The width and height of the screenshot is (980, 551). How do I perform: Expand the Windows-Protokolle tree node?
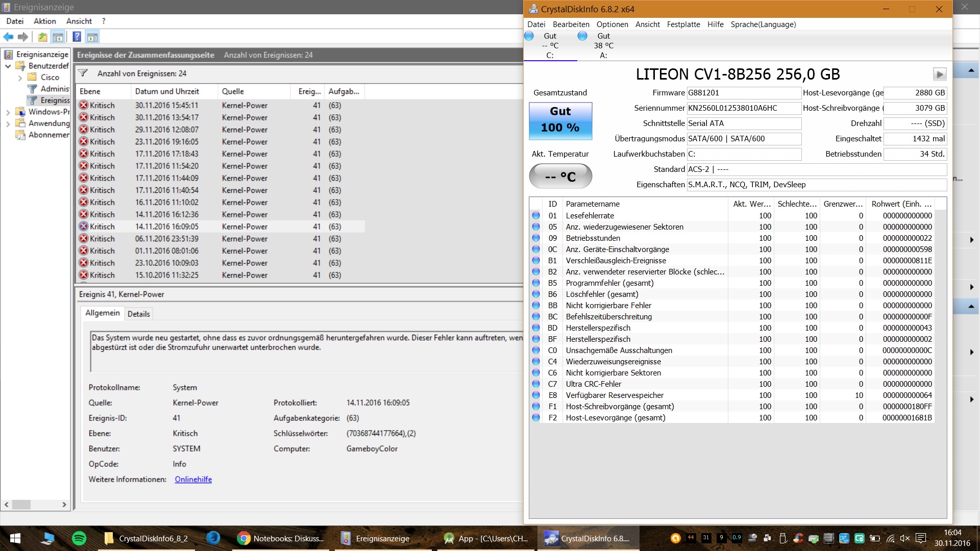(x=8, y=112)
